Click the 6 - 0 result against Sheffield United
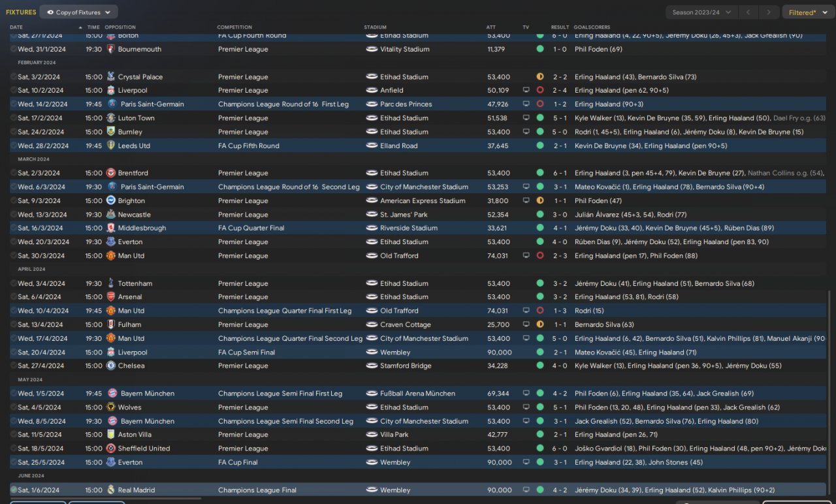 (x=560, y=449)
